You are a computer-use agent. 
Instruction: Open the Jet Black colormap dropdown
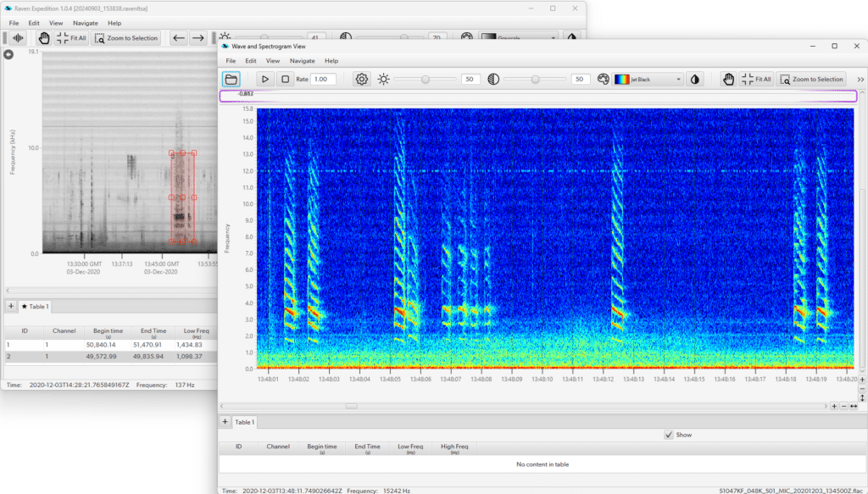click(x=649, y=79)
